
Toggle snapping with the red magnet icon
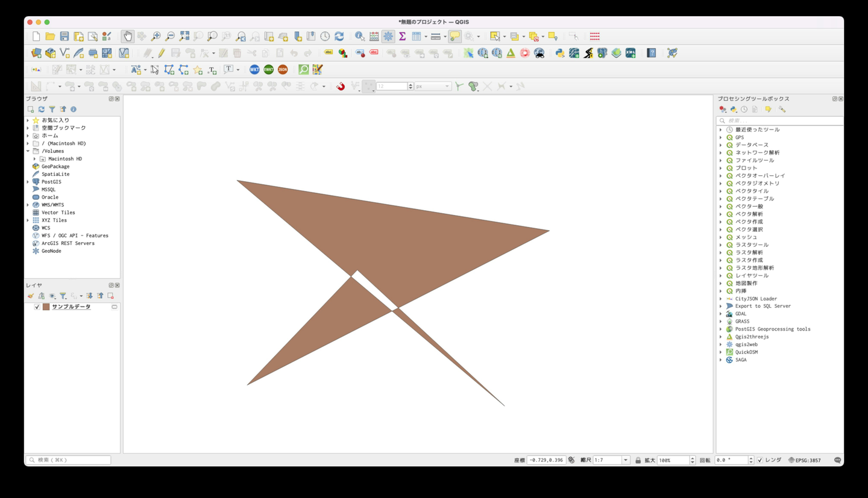(x=341, y=87)
